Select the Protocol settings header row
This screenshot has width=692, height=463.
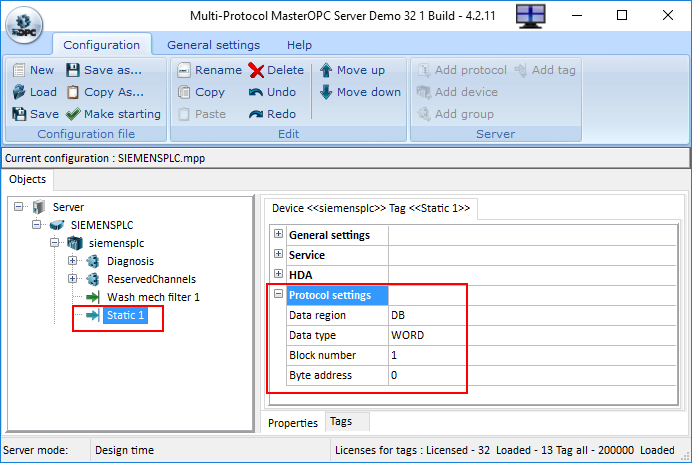click(x=337, y=295)
